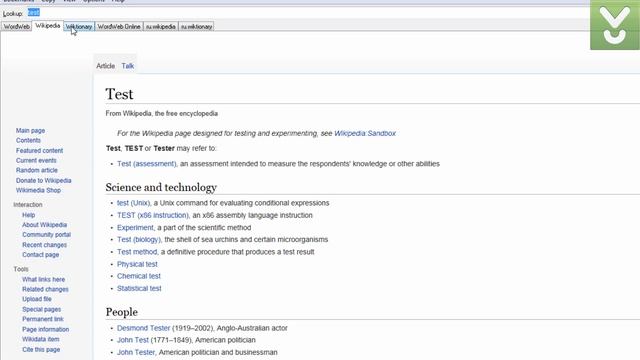
Task: Select the Wikipedia tab
Action: point(48,26)
